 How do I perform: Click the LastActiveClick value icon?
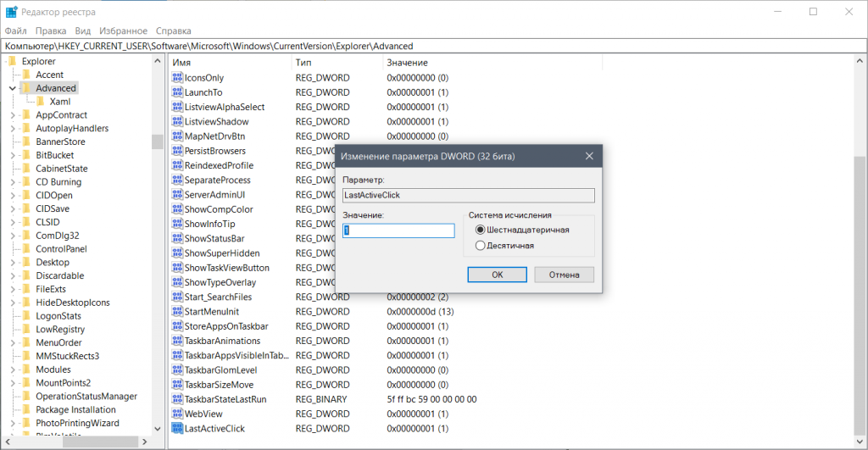pyautogui.click(x=177, y=429)
